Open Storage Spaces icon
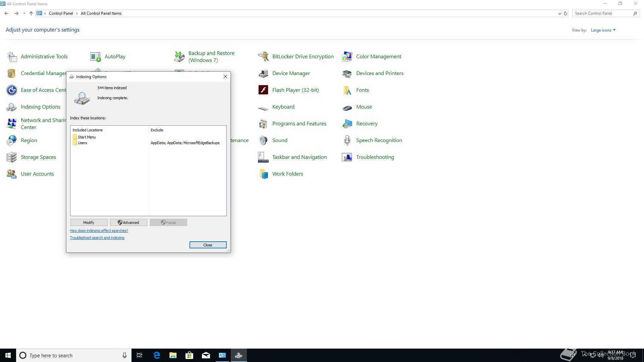 [x=12, y=157]
